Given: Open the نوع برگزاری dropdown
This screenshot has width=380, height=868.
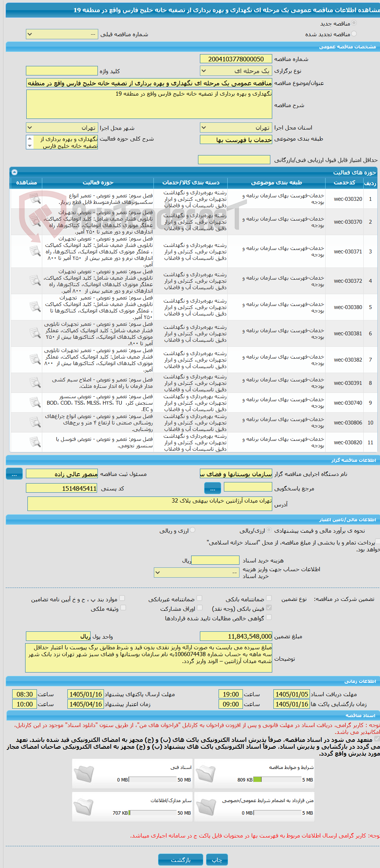Looking at the screenshot, I should (236, 71).
